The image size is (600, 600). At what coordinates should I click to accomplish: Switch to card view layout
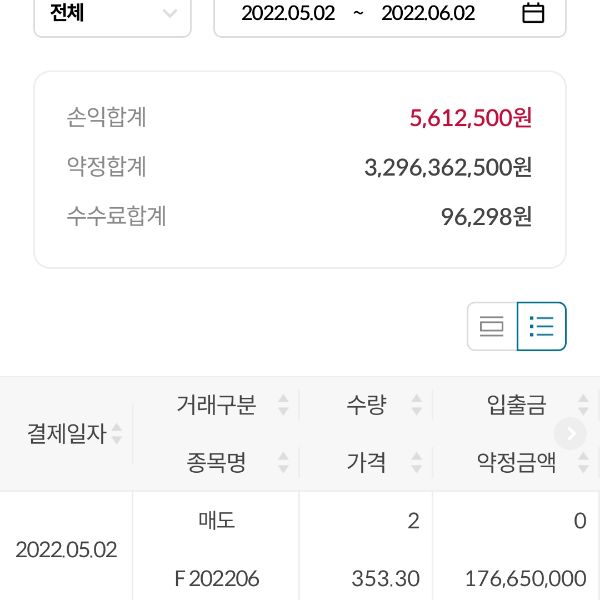[492, 326]
